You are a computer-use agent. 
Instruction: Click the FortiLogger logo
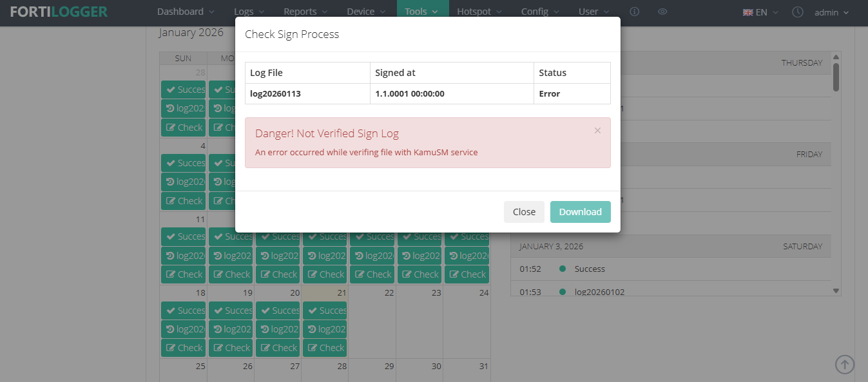point(59,12)
